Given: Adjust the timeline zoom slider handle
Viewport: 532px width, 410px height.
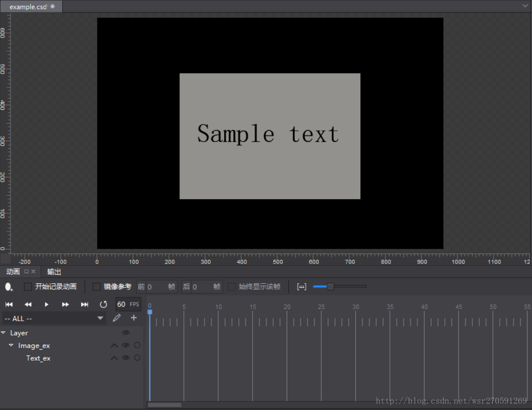Looking at the screenshot, I should pos(330,286).
